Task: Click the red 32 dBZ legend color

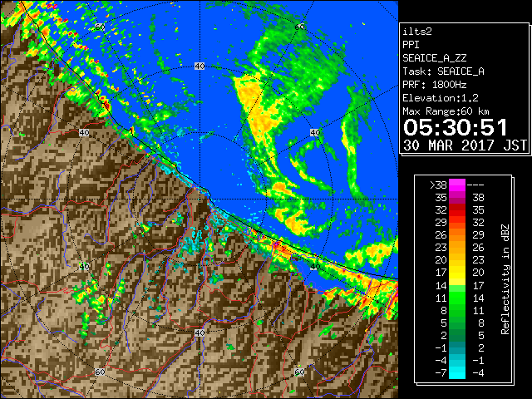Action: (456, 210)
